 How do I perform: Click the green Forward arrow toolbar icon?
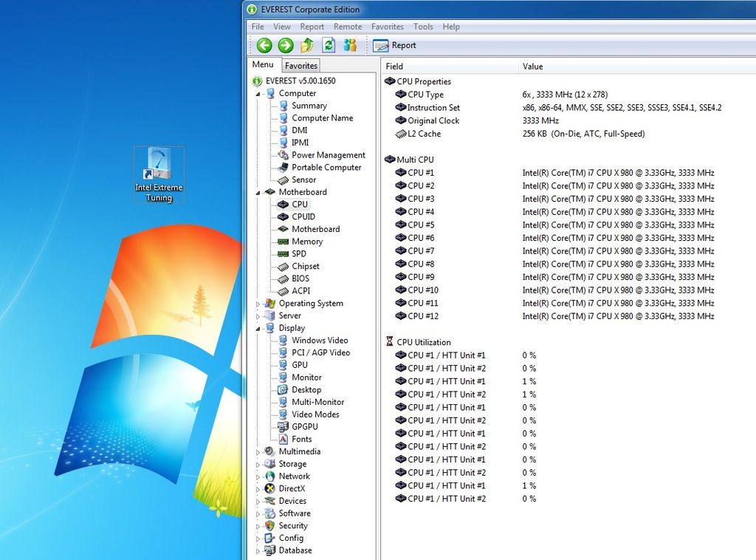pos(286,45)
